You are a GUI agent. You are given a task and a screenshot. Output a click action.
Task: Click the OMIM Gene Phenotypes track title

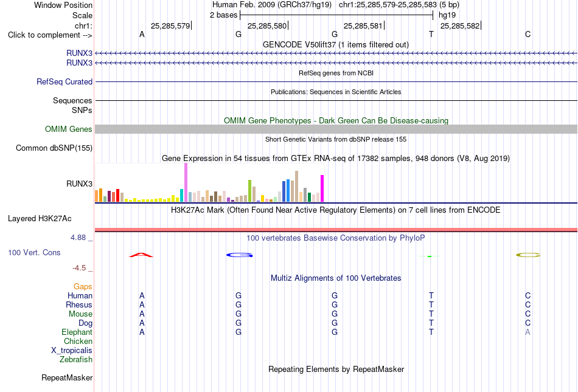coord(336,121)
